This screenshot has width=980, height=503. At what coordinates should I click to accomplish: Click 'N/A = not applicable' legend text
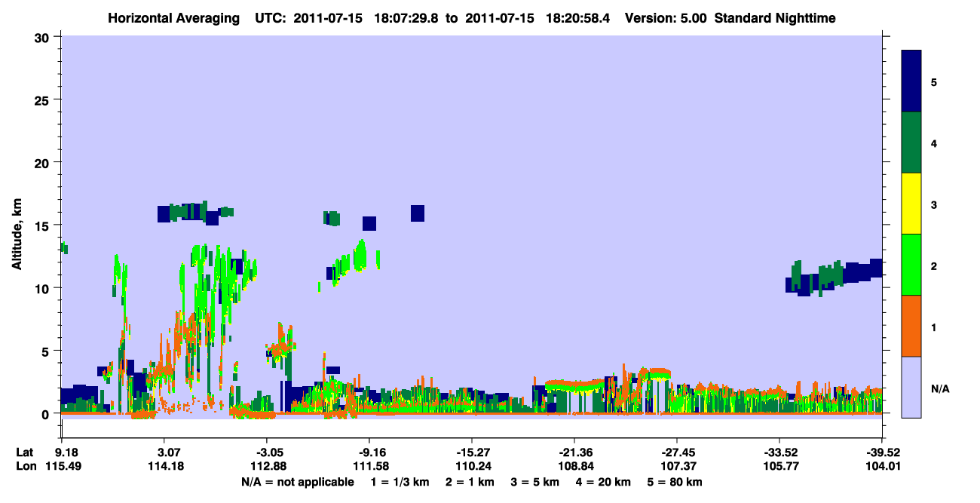pos(298,482)
